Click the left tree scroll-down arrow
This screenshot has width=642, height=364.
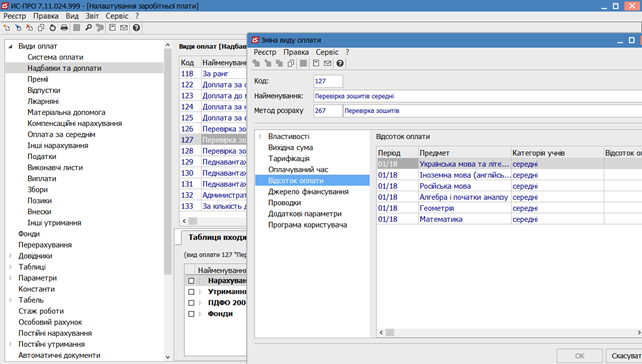click(x=167, y=357)
